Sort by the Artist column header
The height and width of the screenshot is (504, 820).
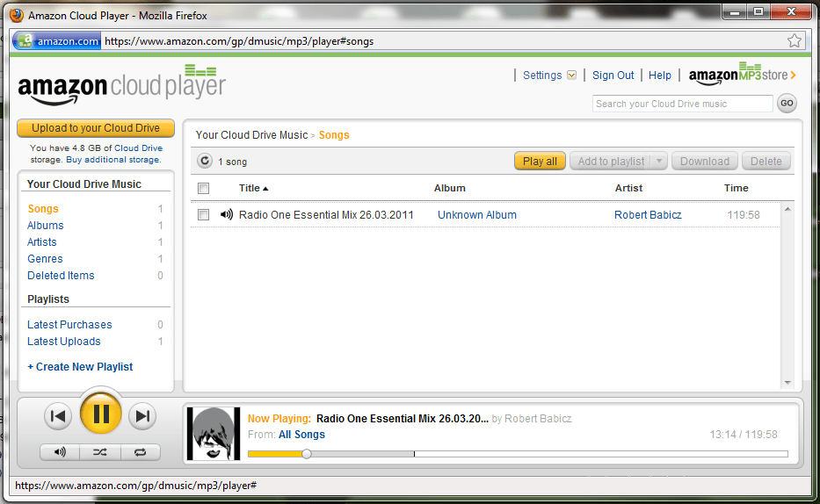coord(628,188)
